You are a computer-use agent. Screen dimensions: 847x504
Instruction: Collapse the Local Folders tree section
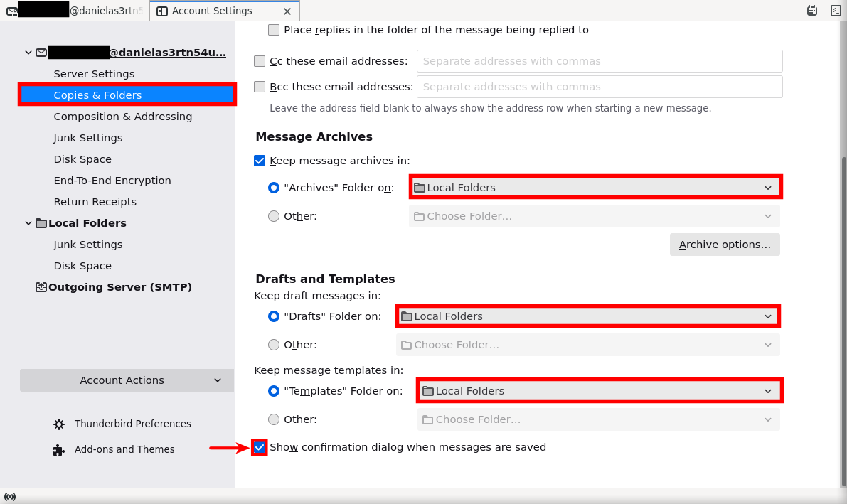[28, 223]
